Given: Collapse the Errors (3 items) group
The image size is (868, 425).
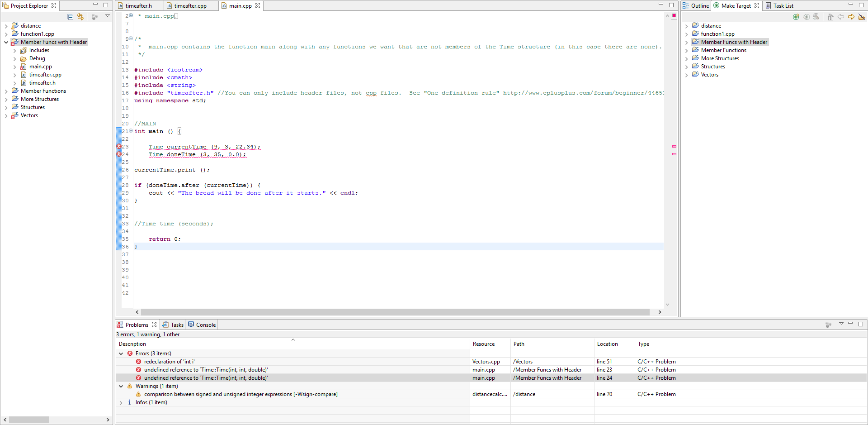Looking at the screenshot, I should click(x=121, y=354).
